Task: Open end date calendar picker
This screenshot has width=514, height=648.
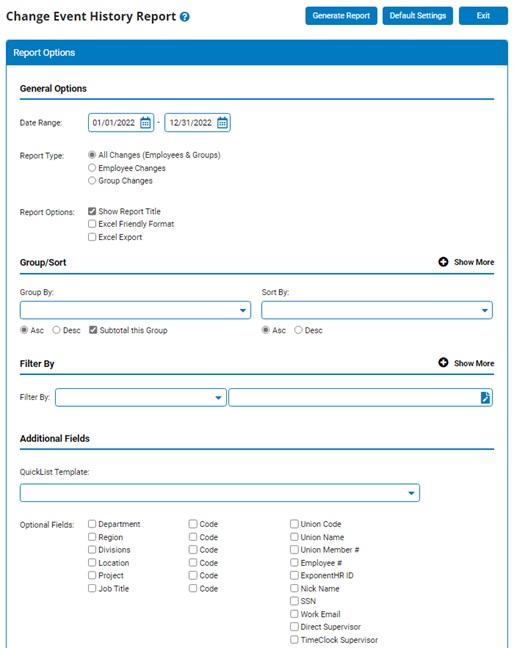Action: 222,123
